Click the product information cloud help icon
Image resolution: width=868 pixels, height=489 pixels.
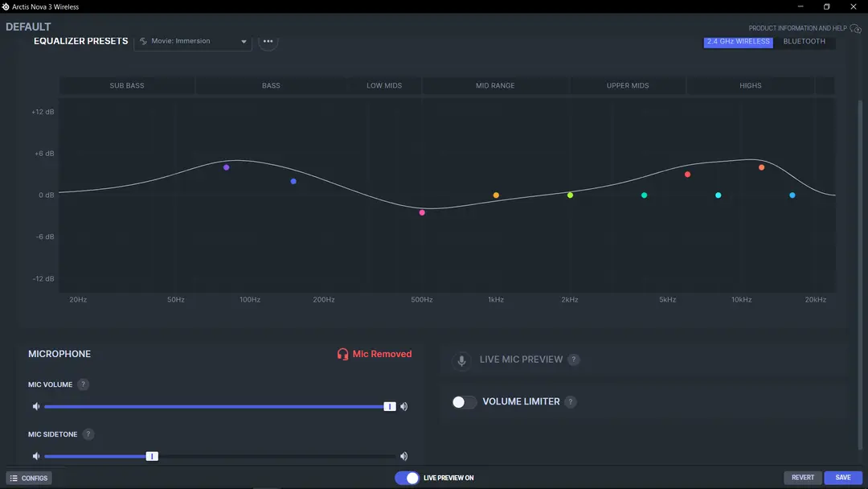[x=855, y=28]
